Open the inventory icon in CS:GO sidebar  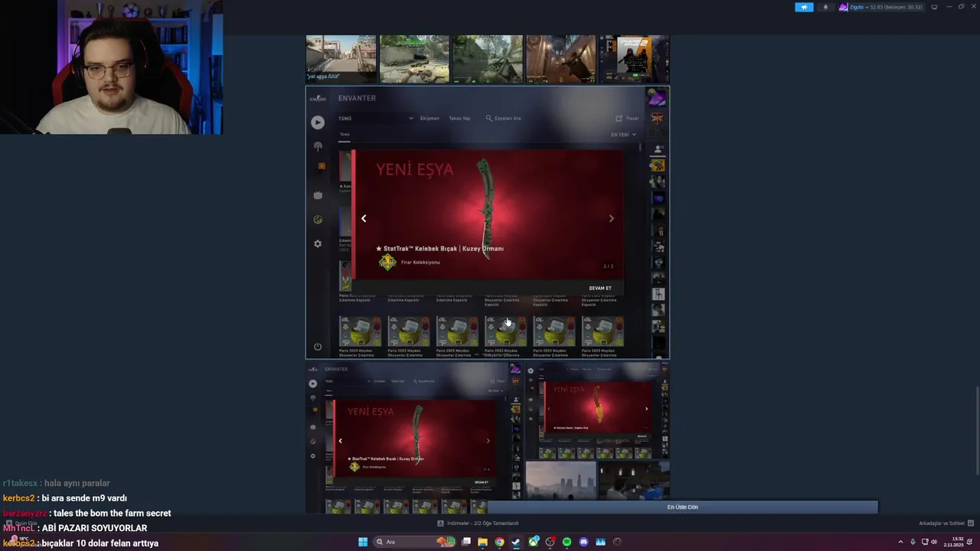tap(322, 166)
